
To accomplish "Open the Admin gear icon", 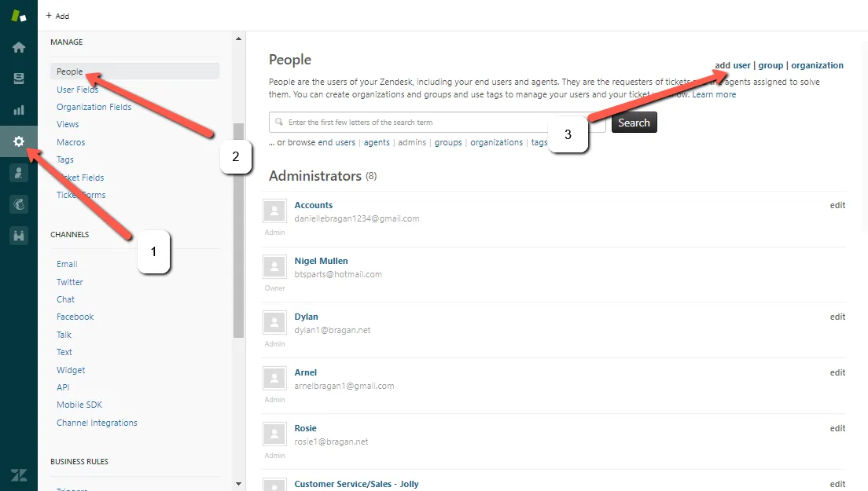I will [19, 141].
